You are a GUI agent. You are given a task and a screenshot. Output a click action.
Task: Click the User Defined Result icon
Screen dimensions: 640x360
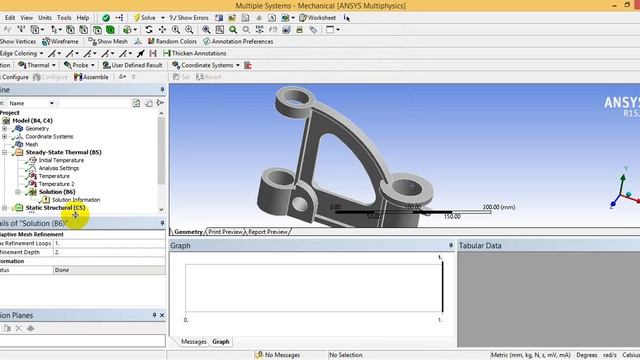pos(107,65)
